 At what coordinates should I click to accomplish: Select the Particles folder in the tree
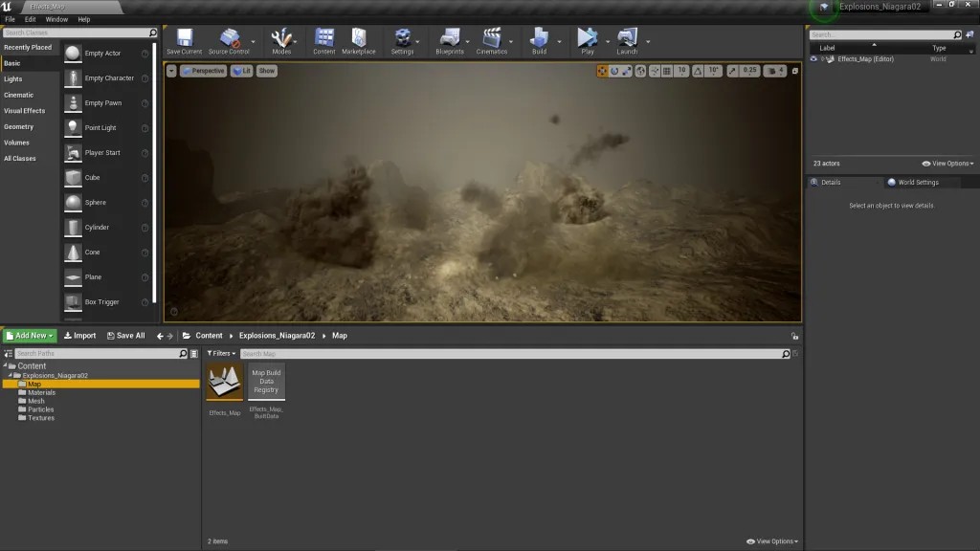coord(41,409)
